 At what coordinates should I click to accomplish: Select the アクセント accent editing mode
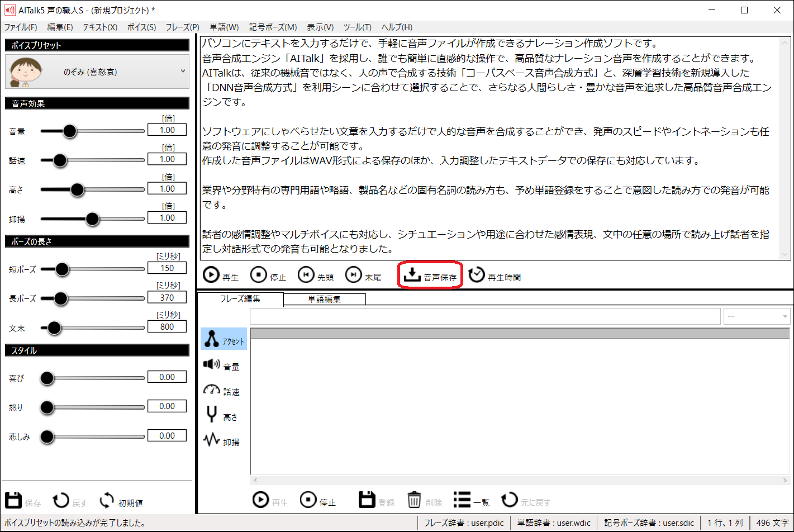(x=224, y=339)
